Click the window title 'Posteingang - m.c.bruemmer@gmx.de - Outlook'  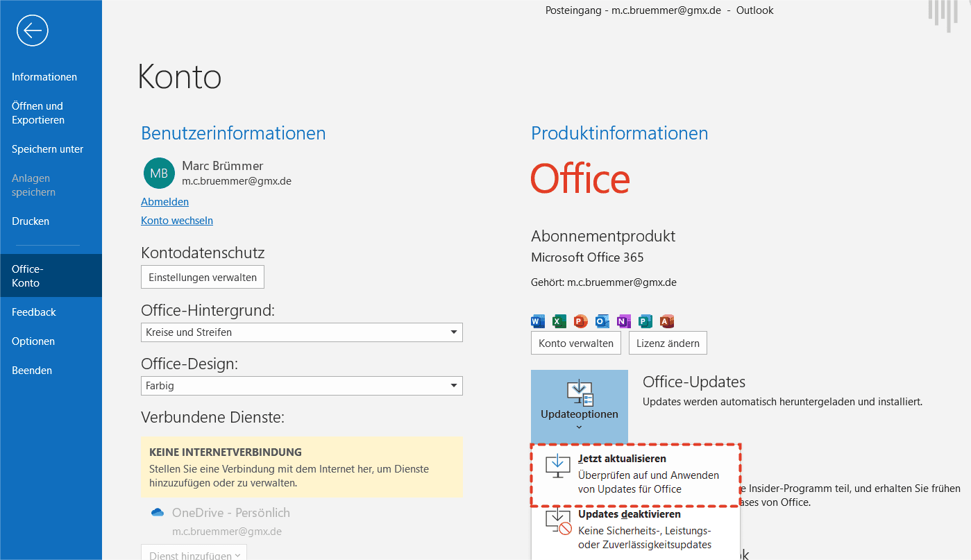(x=659, y=10)
